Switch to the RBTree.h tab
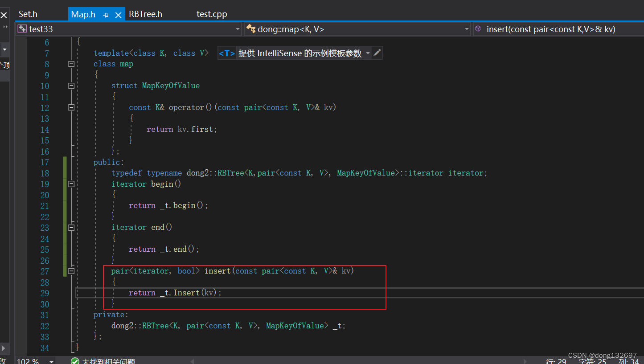This screenshot has height=364, width=644. pos(145,14)
